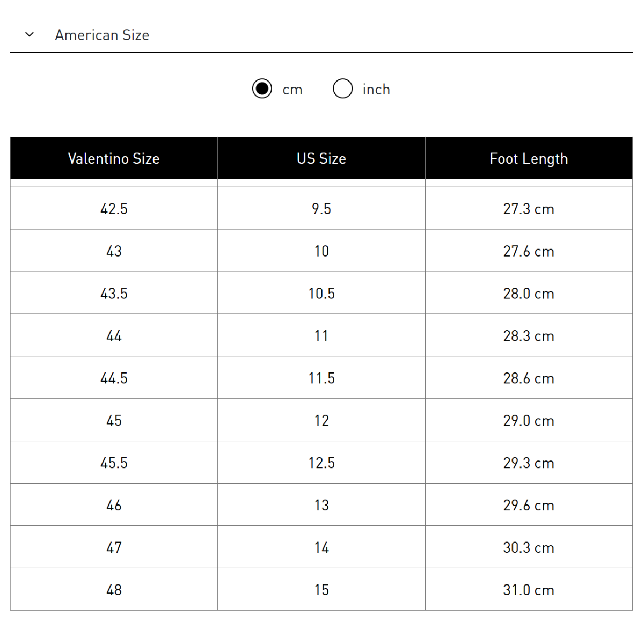Click the cm label text
644x644 pixels.
(292, 90)
